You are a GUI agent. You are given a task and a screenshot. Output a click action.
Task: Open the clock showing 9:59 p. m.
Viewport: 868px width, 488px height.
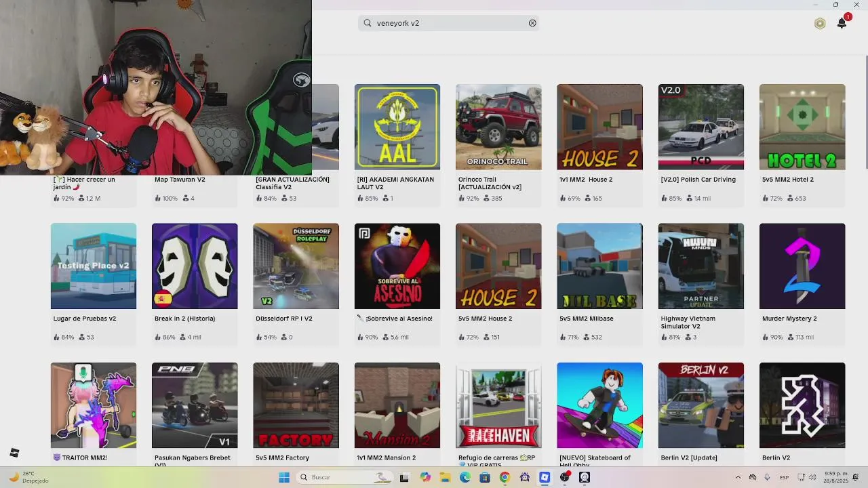[836, 477]
